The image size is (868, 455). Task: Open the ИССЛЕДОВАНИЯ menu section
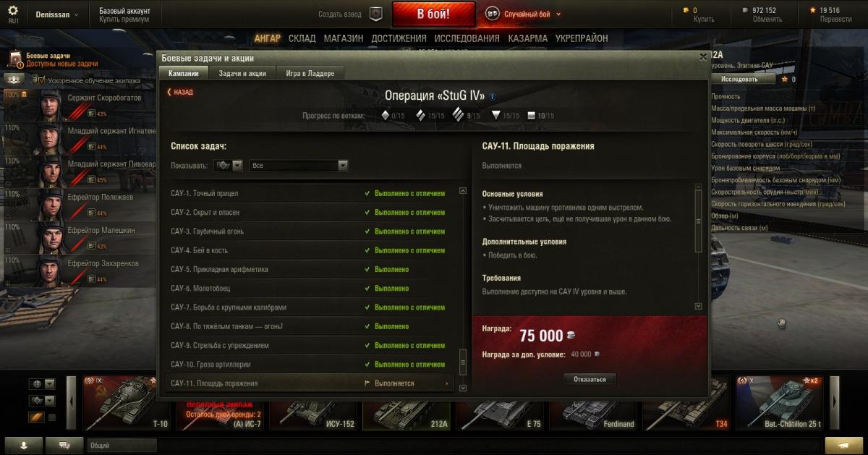435,38
